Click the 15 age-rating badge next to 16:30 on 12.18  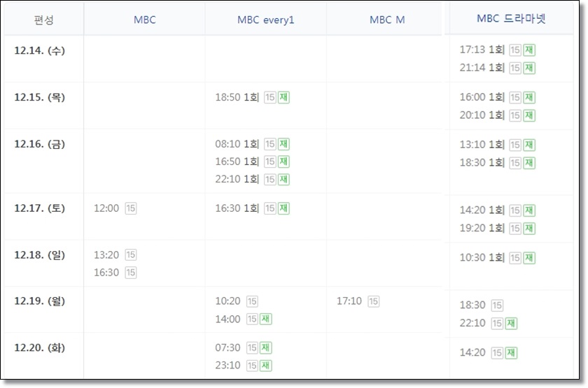click(130, 273)
